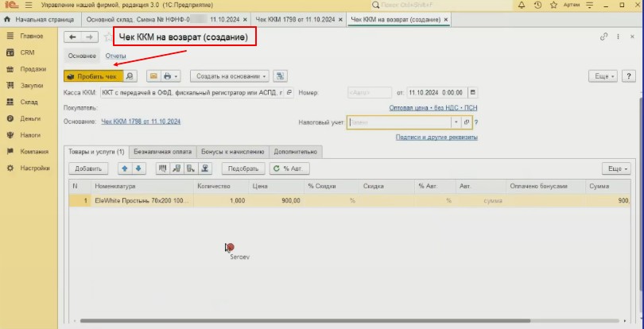This screenshot has width=644, height=329.
Task: Click the Цена cell 900,00
Action: [276, 201]
